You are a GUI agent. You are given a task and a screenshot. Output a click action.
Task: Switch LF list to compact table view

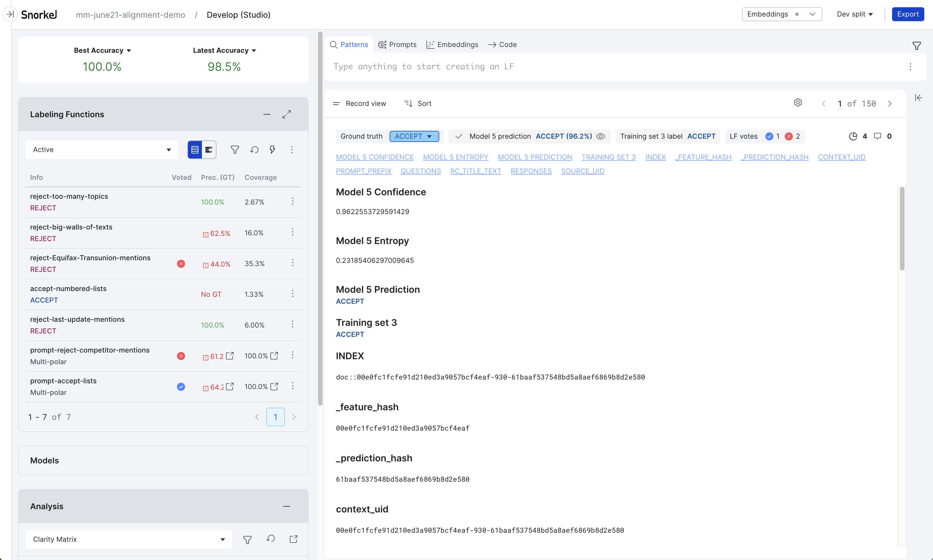[195, 150]
